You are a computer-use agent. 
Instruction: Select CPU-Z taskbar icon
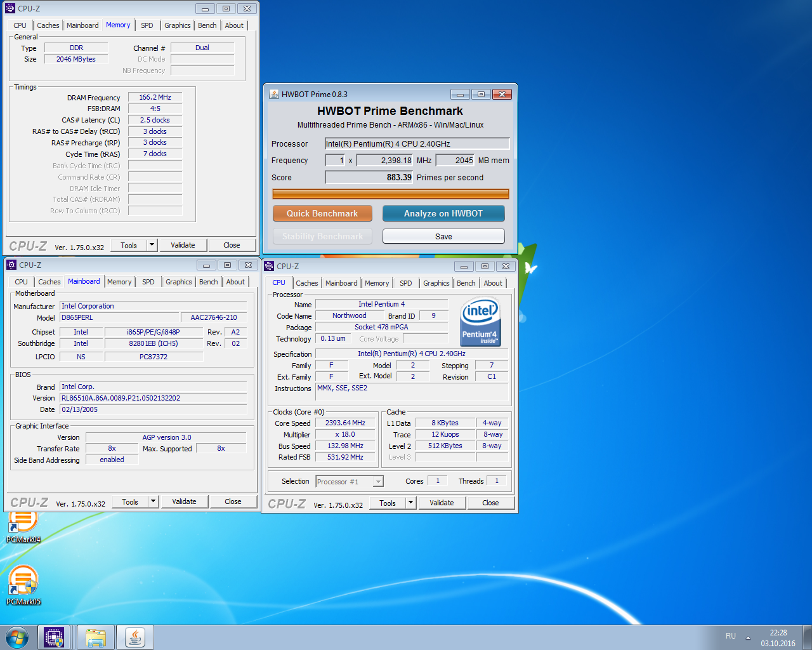tap(54, 637)
